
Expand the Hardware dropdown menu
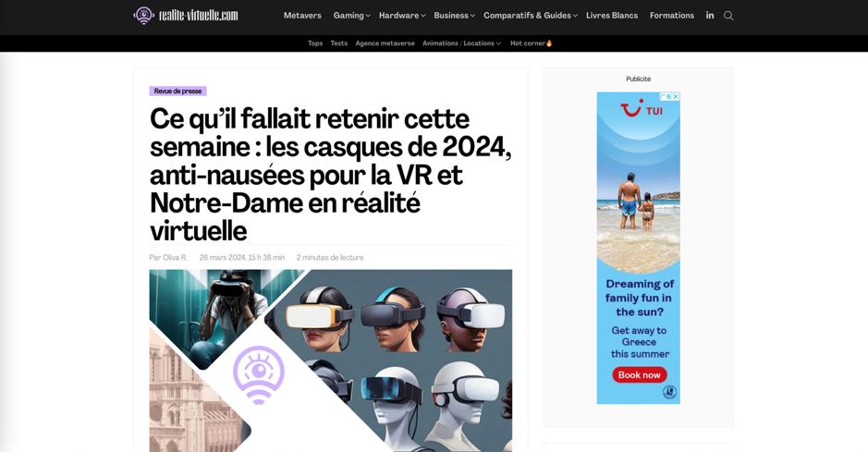pos(402,16)
